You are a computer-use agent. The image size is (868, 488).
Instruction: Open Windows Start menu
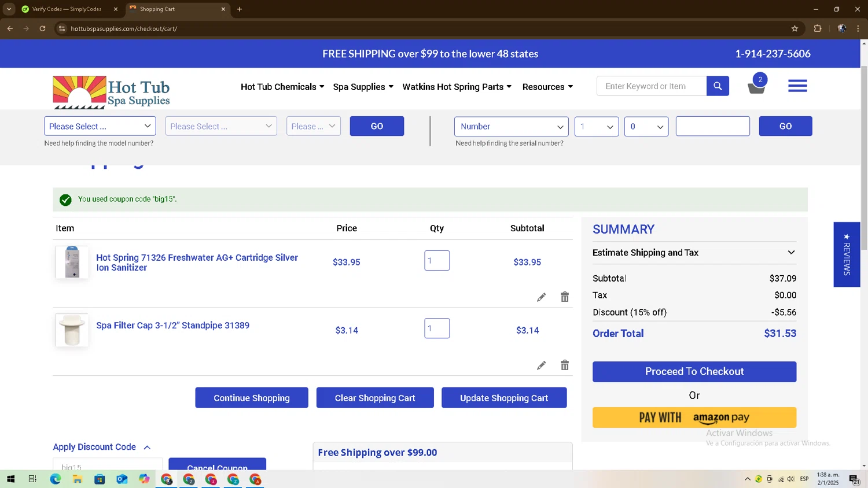pos(10,479)
